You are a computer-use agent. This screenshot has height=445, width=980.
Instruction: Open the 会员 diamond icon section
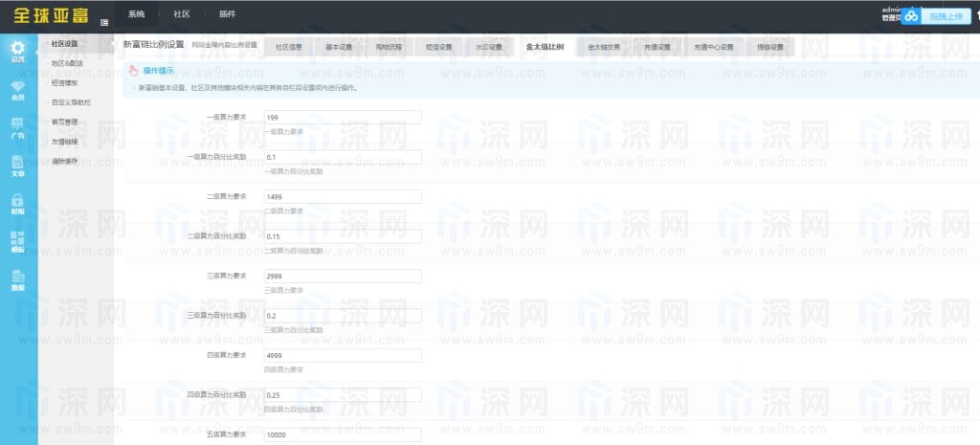tap(18, 89)
